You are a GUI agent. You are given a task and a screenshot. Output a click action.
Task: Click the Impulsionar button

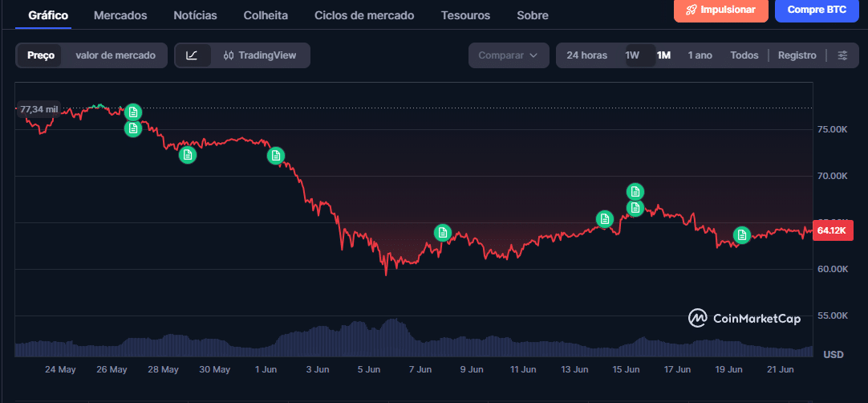(x=720, y=10)
